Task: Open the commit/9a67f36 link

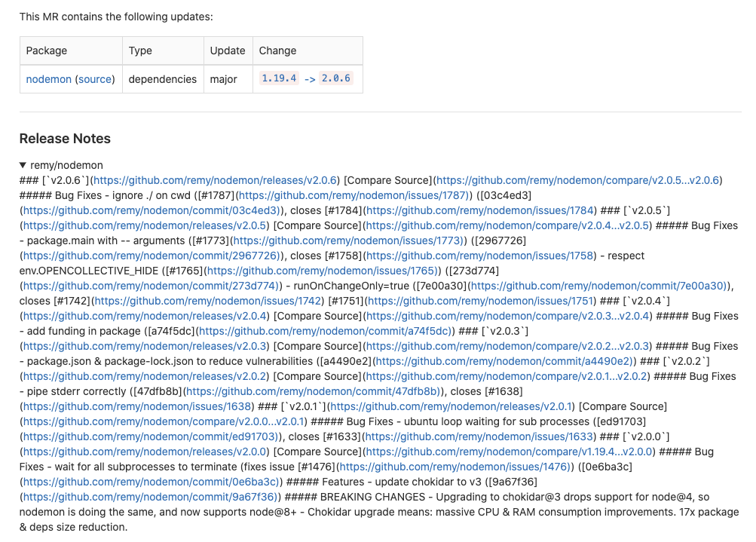Action: point(150,498)
